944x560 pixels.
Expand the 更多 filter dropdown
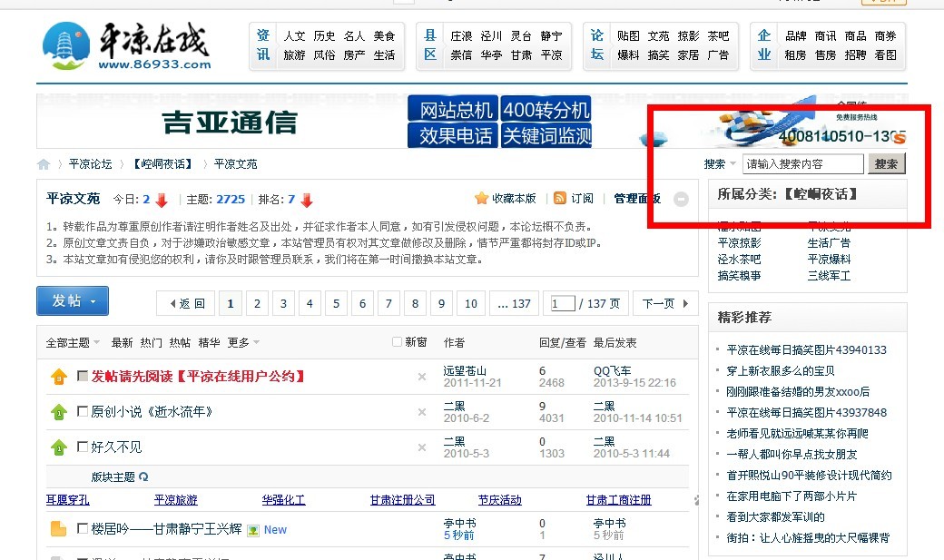(x=243, y=342)
